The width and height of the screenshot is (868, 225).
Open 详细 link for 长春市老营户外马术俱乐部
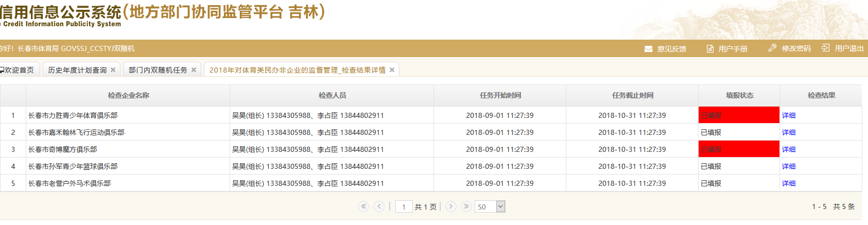tap(788, 183)
